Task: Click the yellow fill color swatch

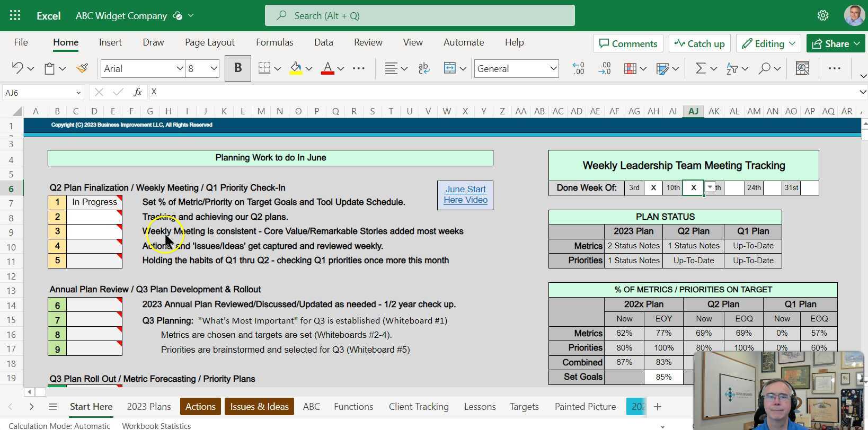Action: coord(296,68)
